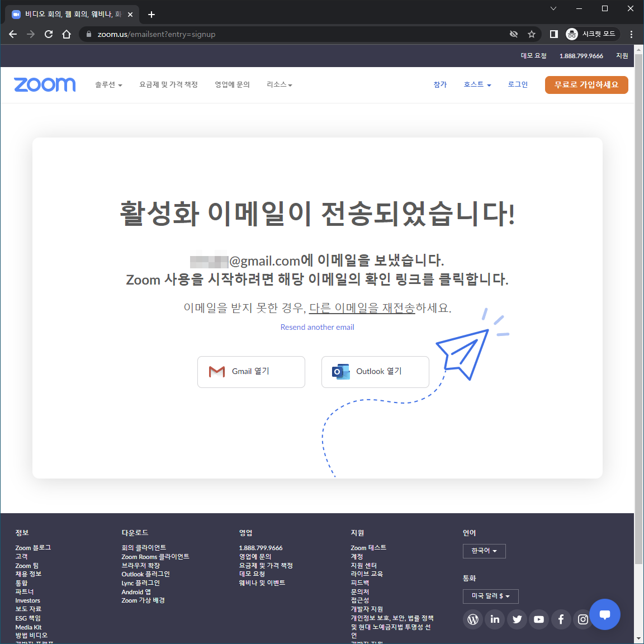Click the top bar phone number 1.888.799.9666
Viewport: 644px width, 644px height.
(x=581, y=56)
